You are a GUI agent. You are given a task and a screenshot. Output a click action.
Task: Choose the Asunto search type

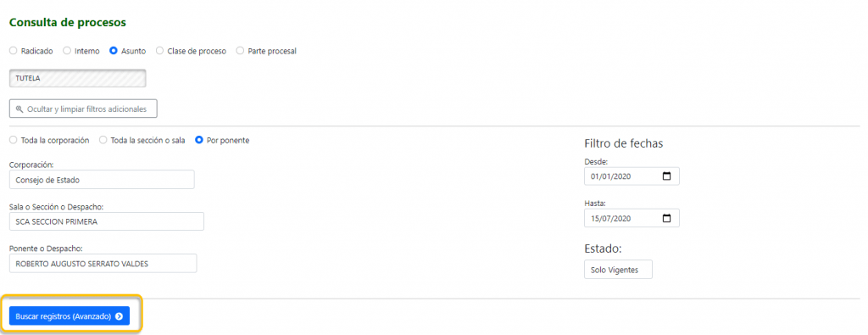114,51
